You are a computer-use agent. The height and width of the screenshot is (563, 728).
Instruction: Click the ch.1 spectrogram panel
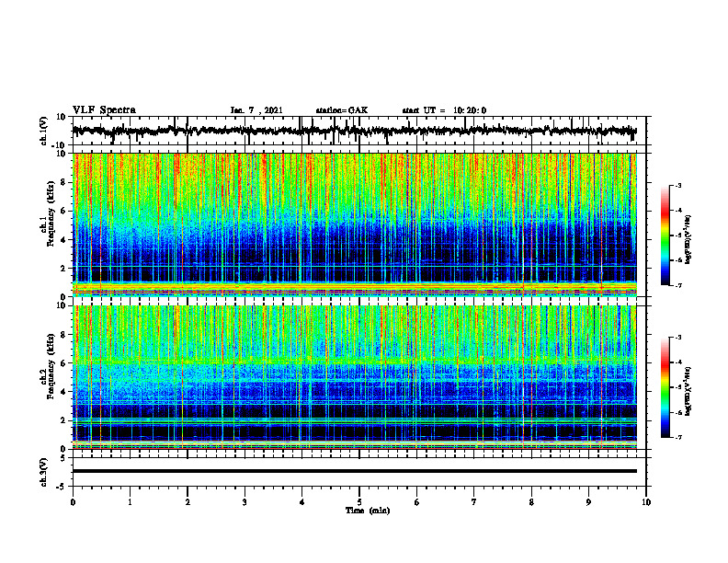(354, 224)
